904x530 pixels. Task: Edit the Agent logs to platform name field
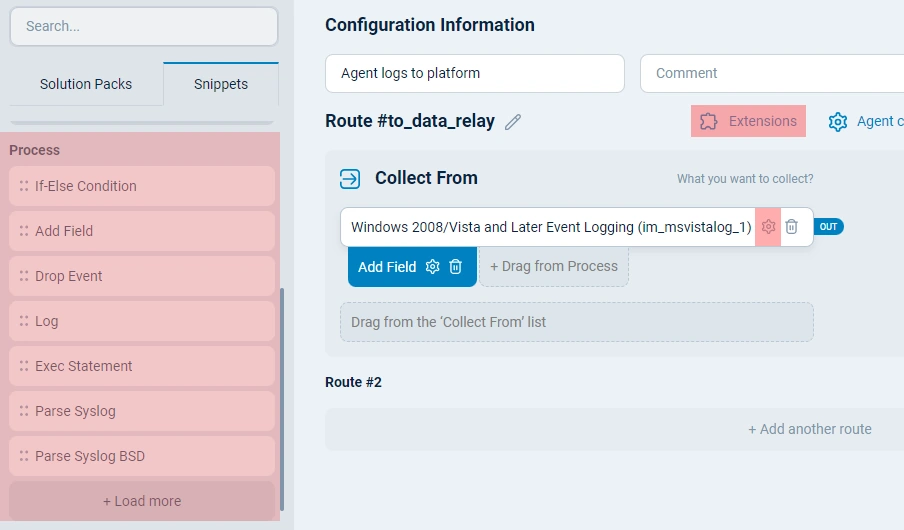pyautogui.click(x=474, y=73)
